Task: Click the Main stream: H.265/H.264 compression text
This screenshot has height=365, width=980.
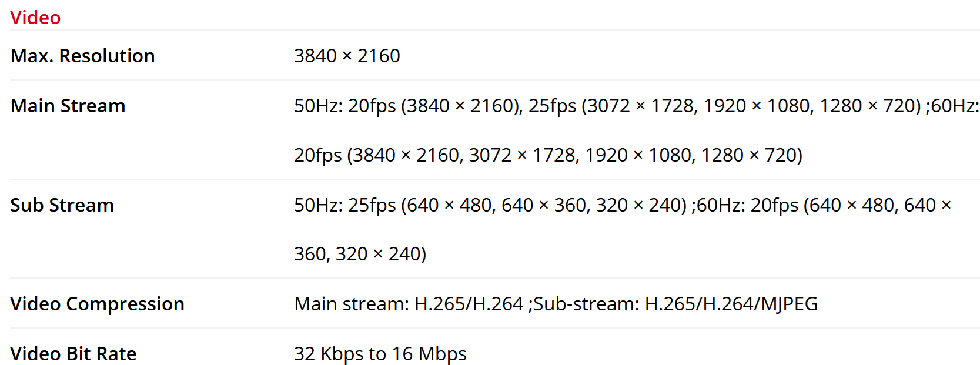Action: (x=408, y=304)
